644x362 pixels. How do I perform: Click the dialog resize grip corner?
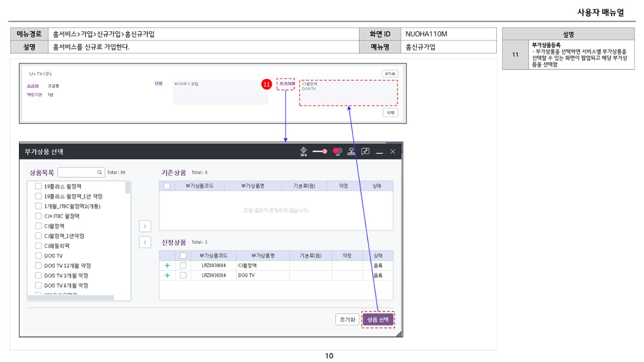point(399,334)
